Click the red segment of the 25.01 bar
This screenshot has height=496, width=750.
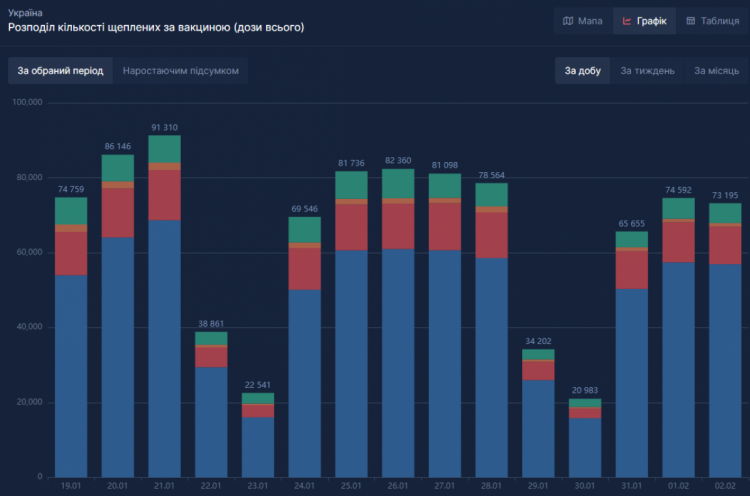pyautogui.click(x=351, y=227)
